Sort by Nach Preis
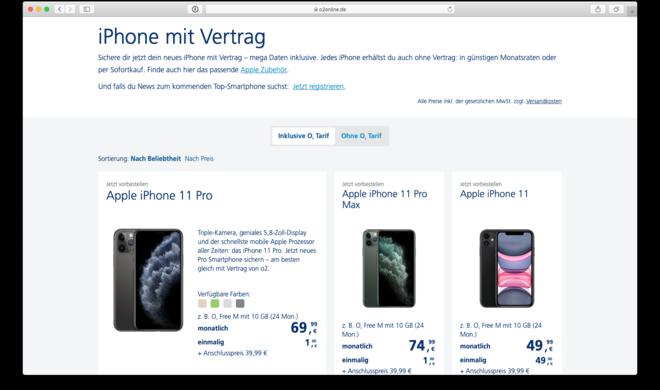The image size is (660, 390). (x=199, y=159)
